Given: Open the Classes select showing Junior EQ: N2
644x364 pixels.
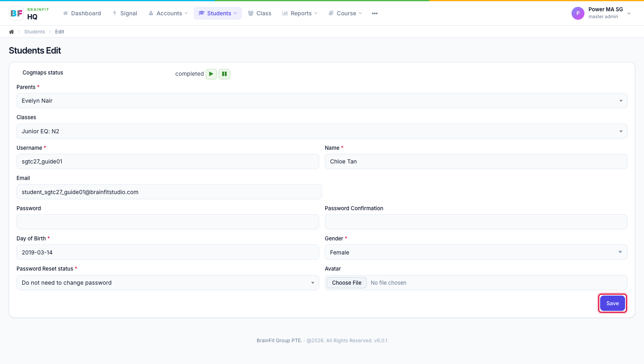Looking at the screenshot, I should click(x=322, y=131).
